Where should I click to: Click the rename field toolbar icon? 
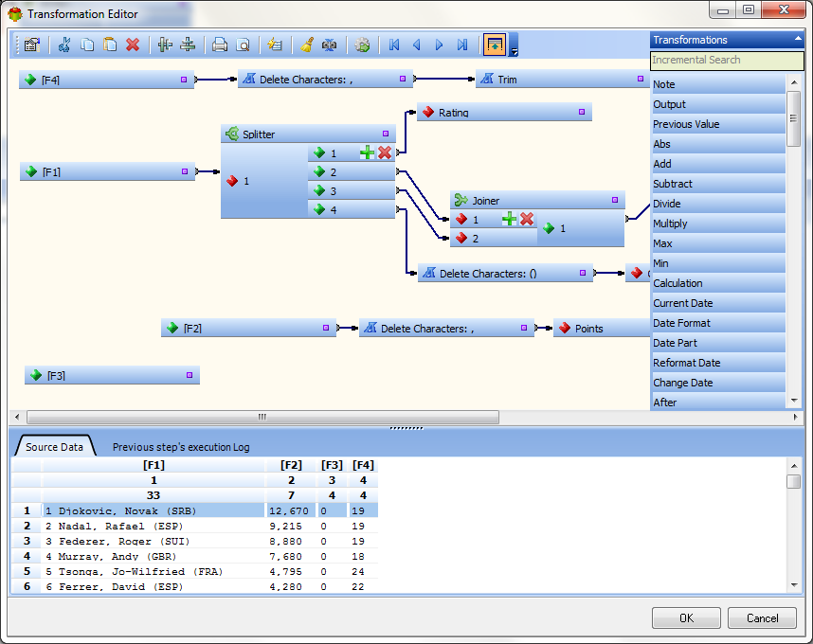329,45
